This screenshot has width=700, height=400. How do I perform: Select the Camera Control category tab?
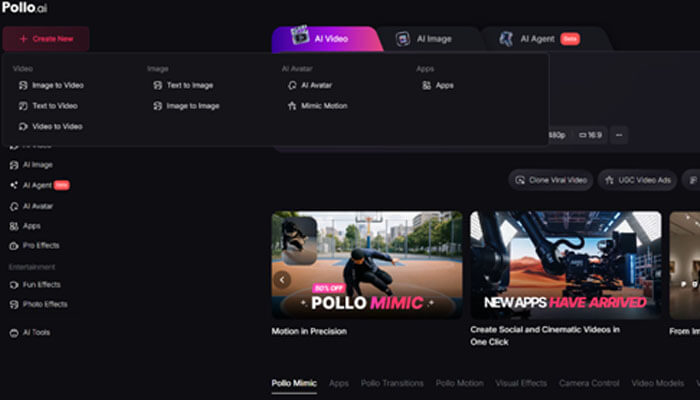[x=589, y=383]
